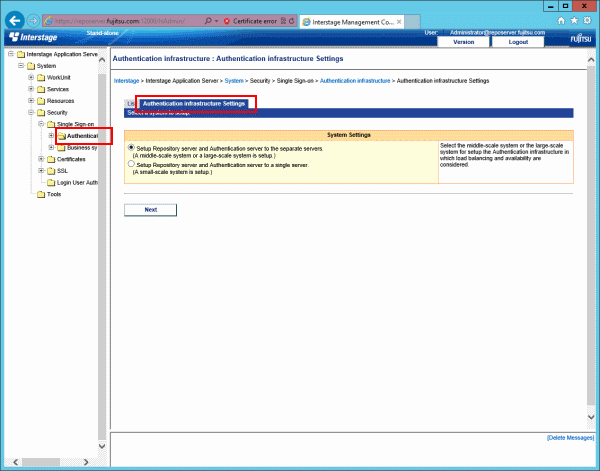Click the Resources folder icon

40,101
